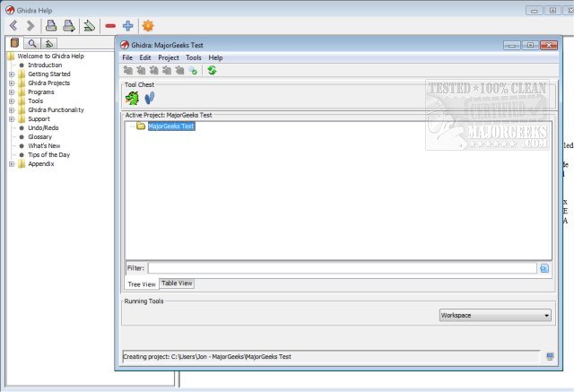Click the Undo Checkout toolbar icon
574x392 pixels.
[179, 70]
